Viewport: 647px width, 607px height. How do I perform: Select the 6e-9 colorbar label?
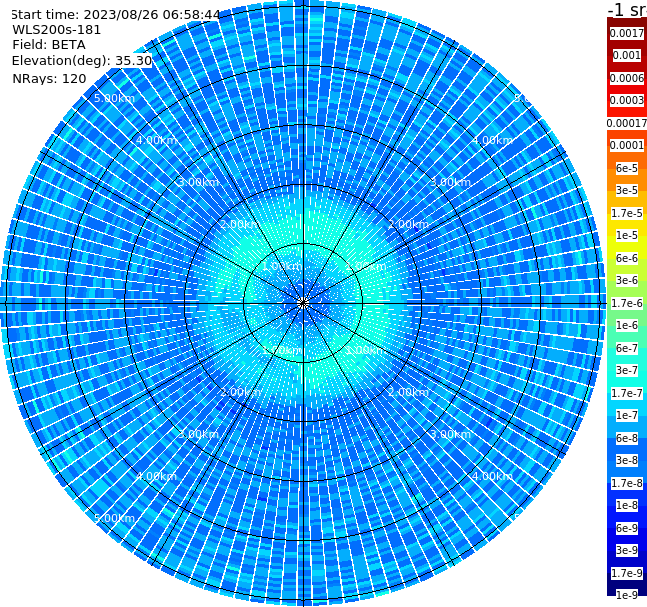point(627,528)
